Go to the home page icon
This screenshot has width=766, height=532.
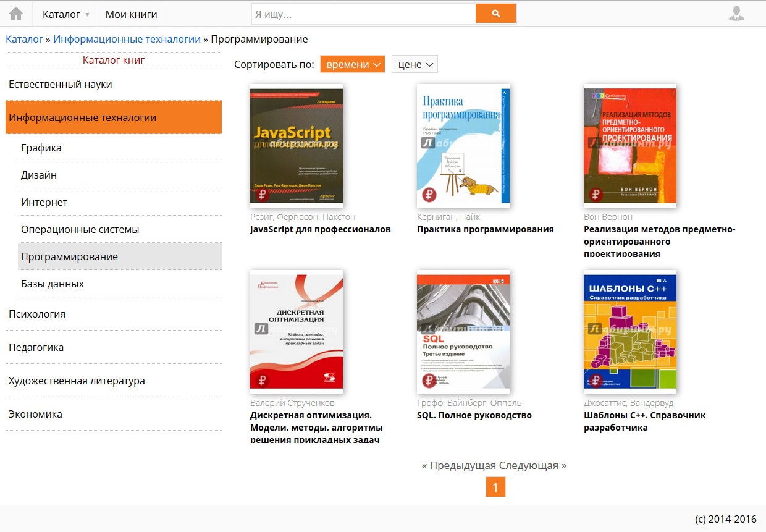click(16, 14)
